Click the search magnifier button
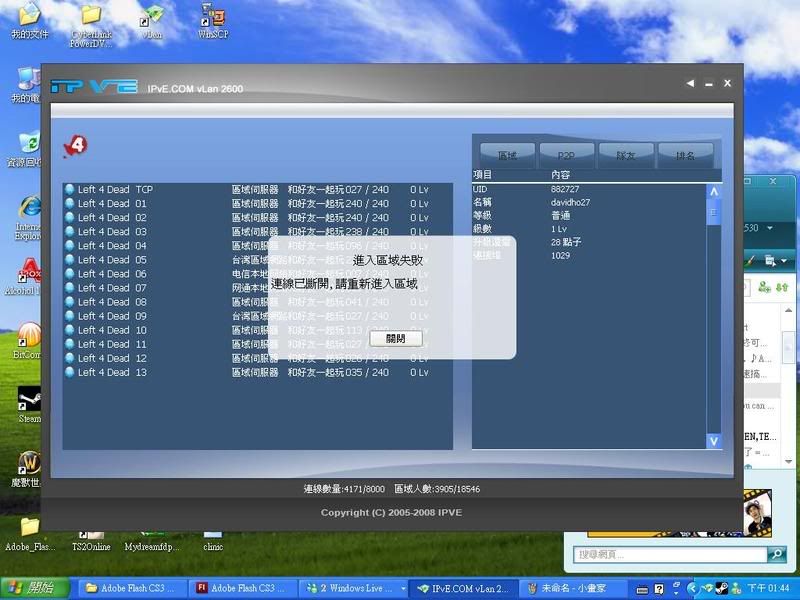 [x=776, y=554]
